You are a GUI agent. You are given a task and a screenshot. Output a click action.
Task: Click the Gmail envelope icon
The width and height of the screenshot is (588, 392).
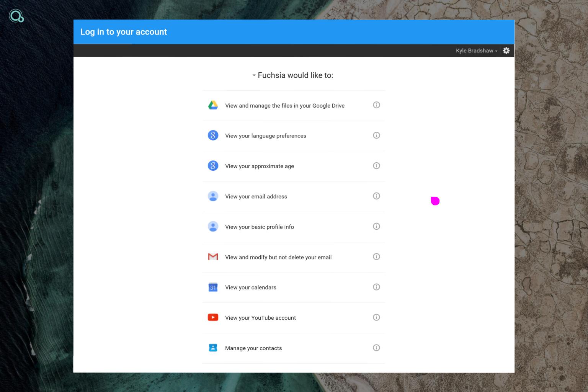[213, 257]
